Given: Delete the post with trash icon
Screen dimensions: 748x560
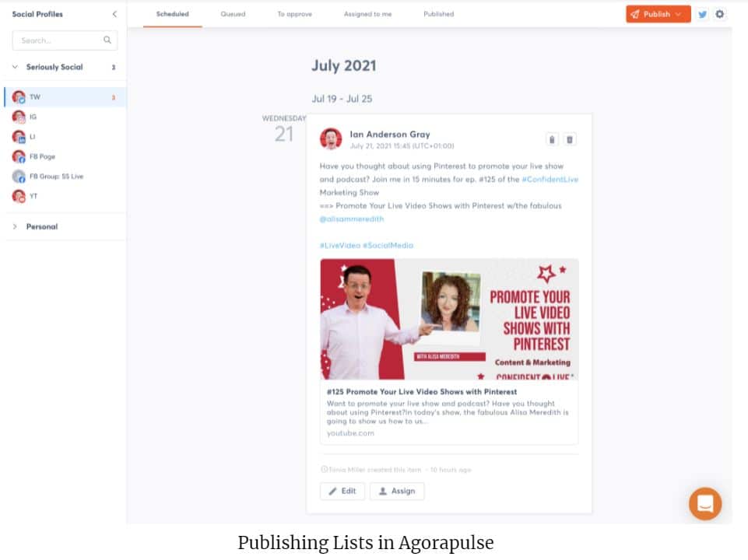Looking at the screenshot, I should (x=570, y=140).
